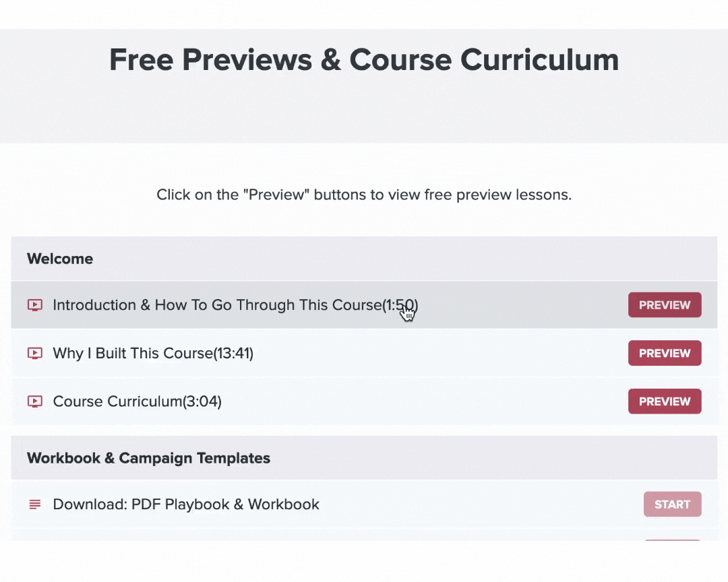This screenshot has height=582, width=728.
Task: Open Introduction & How To Go Through This Course
Action: [x=235, y=305]
